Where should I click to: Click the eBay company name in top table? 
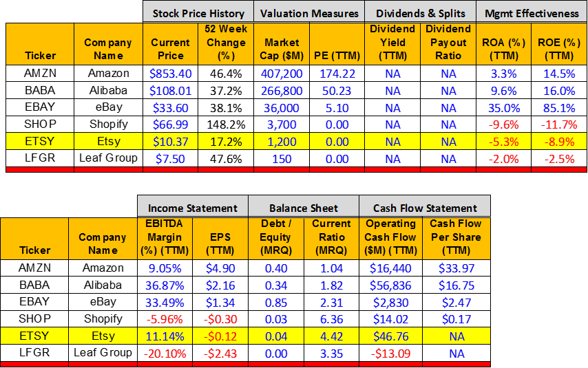click(x=108, y=107)
